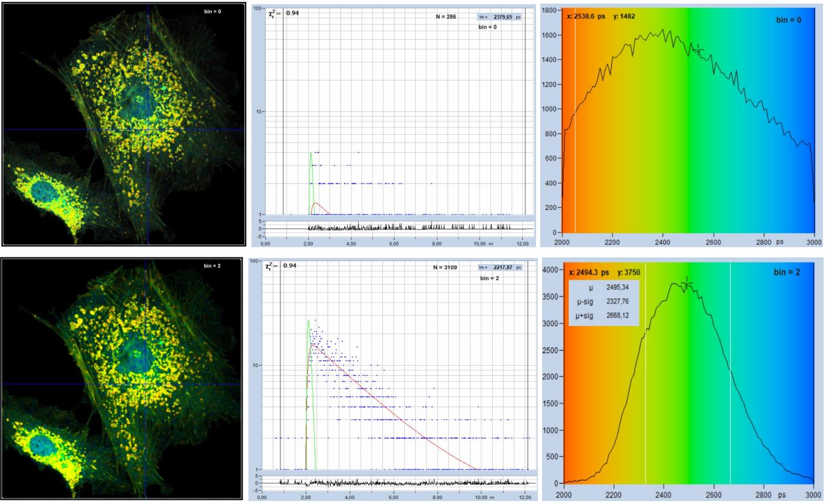
Task: Click the crosshair intersection in the bin = 0 cell image
Action: 148,129
